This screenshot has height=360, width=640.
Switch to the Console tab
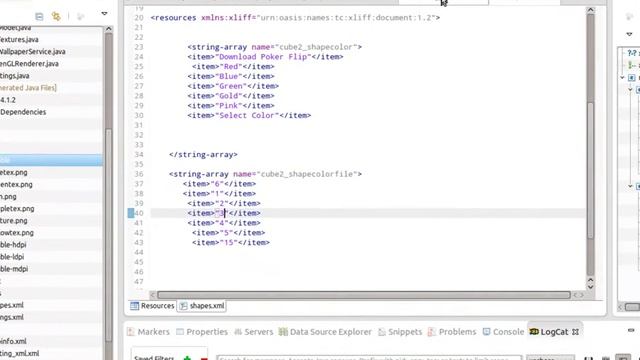pos(503,332)
